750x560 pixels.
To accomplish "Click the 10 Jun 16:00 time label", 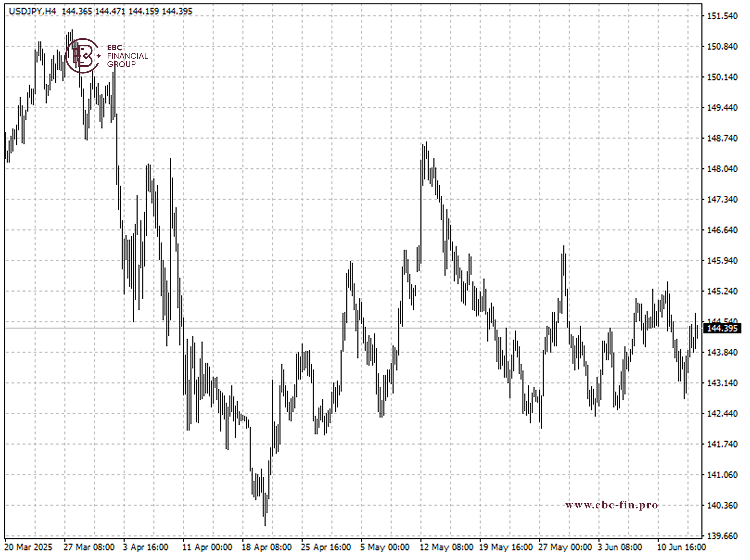I will 681,547.
